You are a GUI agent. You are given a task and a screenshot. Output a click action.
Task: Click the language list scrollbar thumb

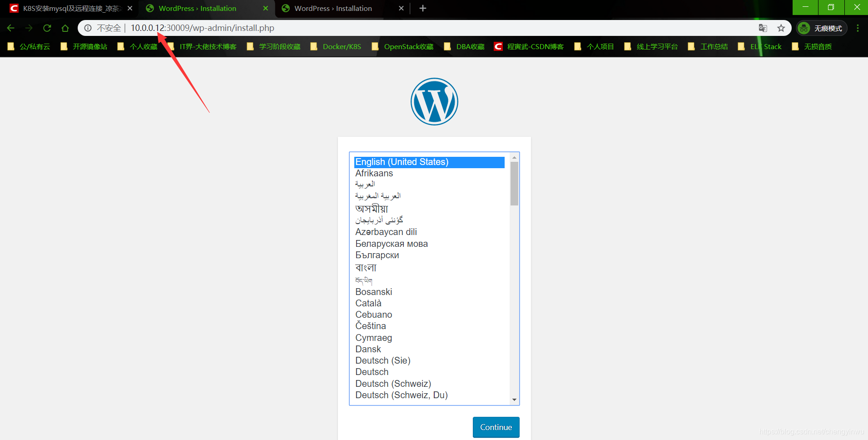[x=514, y=184]
